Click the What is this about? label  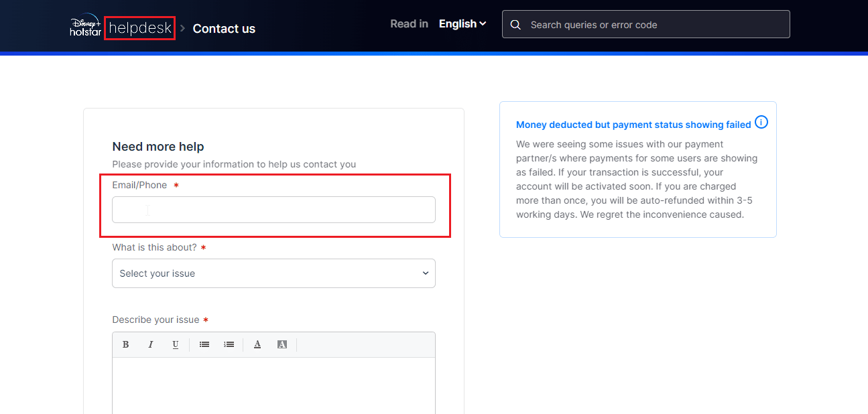(154, 247)
